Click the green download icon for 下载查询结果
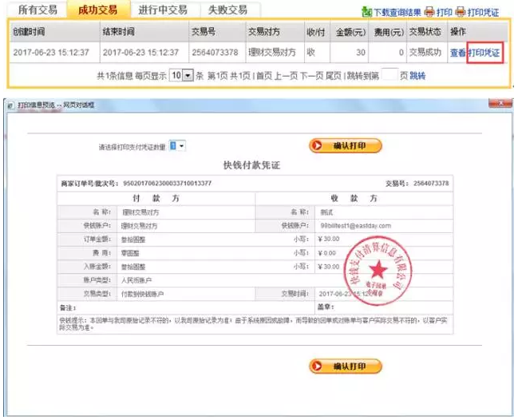Screen dimensions: 518x420 click(366, 12)
